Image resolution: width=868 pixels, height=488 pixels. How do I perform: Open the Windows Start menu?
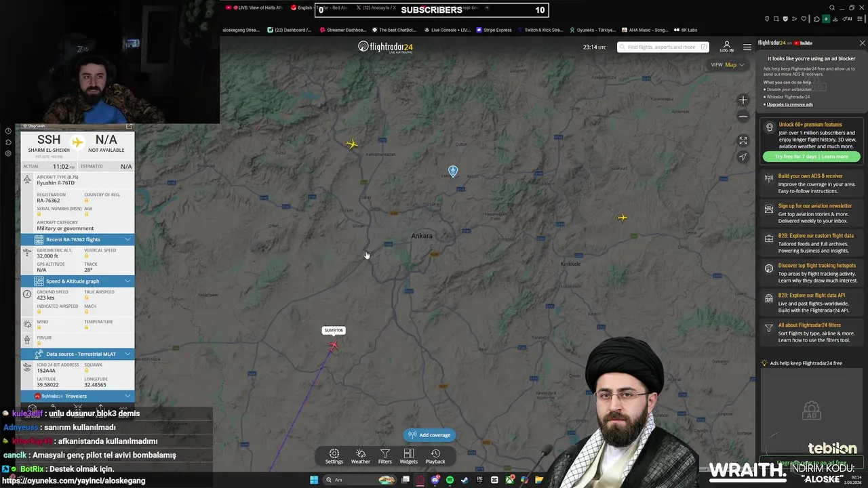pyautogui.click(x=314, y=480)
